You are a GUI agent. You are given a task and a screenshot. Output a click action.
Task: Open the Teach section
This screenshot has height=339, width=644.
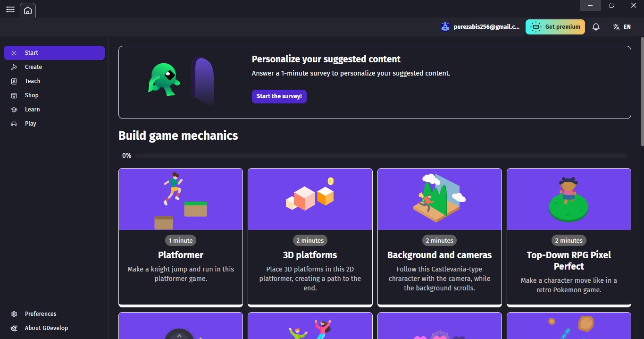[x=54, y=81]
